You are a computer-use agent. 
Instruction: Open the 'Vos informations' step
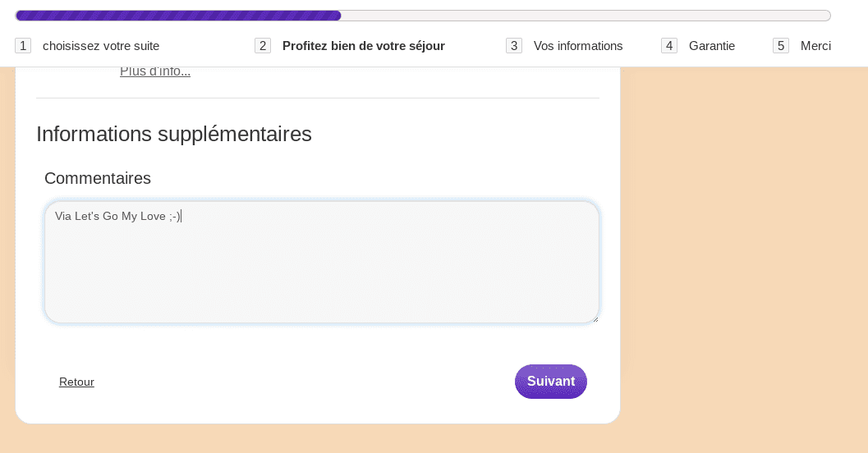(x=578, y=46)
